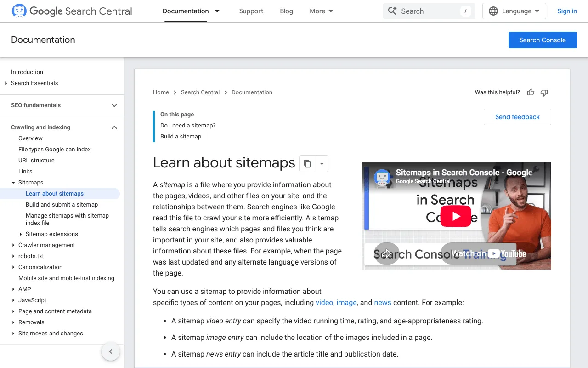Jump to Do I need a sitemap?
The height and width of the screenshot is (368, 588).
pos(188,126)
